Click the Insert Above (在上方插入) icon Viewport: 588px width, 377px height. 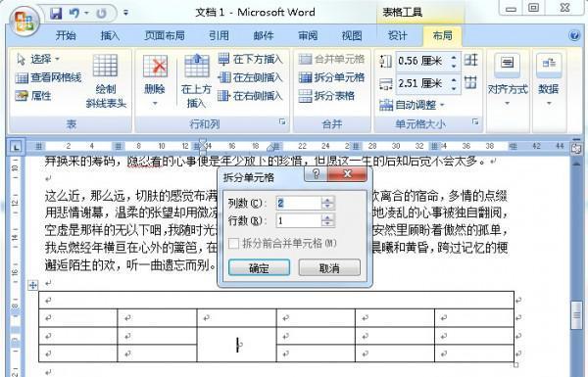pos(197,67)
